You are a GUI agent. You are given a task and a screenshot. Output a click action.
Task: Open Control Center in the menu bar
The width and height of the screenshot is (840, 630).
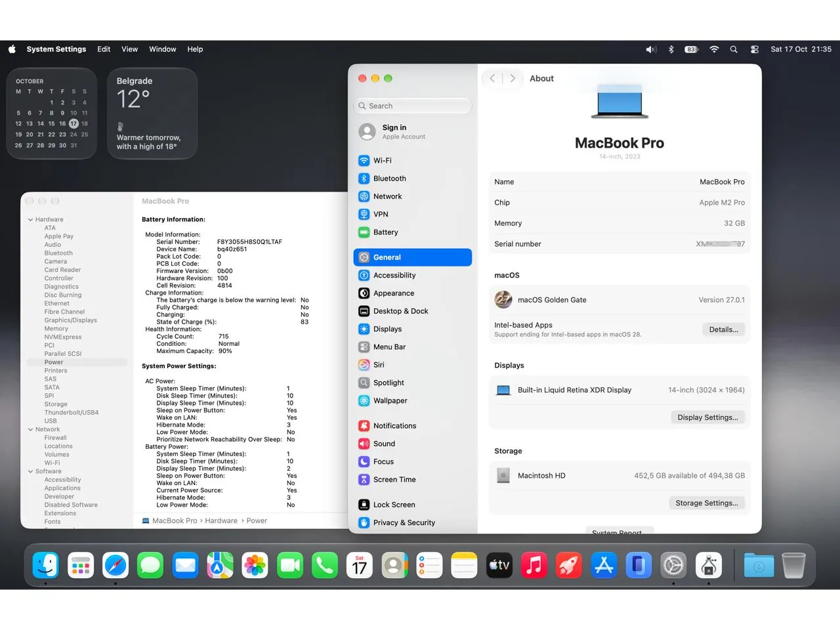pyautogui.click(x=755, y=49)
